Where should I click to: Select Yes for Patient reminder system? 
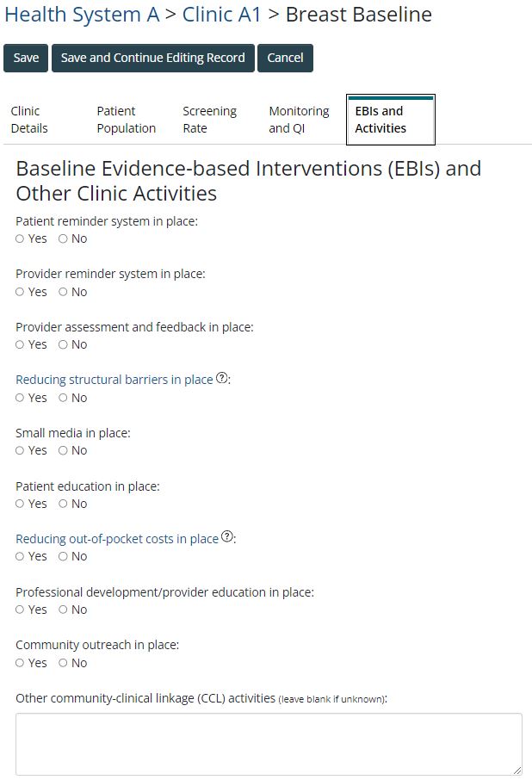click(21, 239)
